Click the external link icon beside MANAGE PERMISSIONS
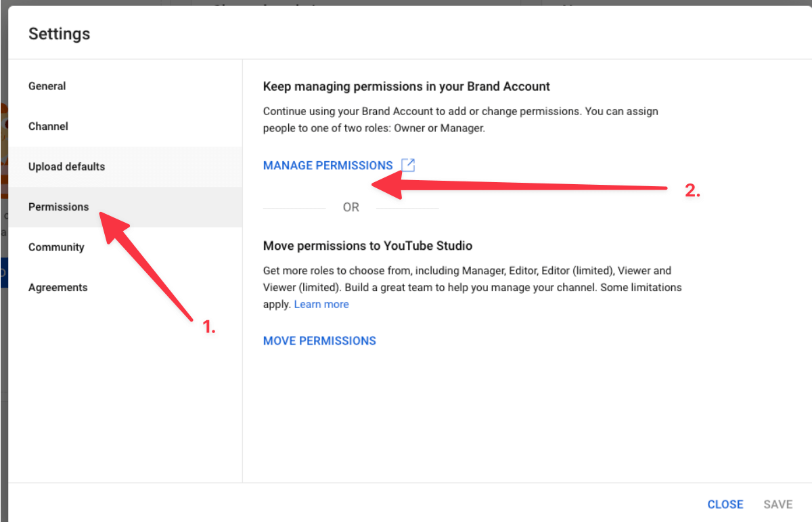The height and width of the screenshot is (522, 812). [x=407, y=165]
